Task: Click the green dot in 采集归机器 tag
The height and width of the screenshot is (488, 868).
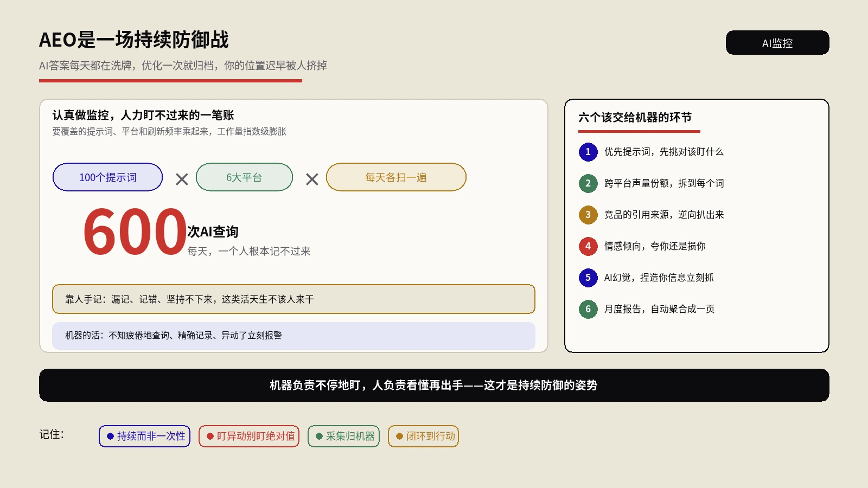Action: 319,436
